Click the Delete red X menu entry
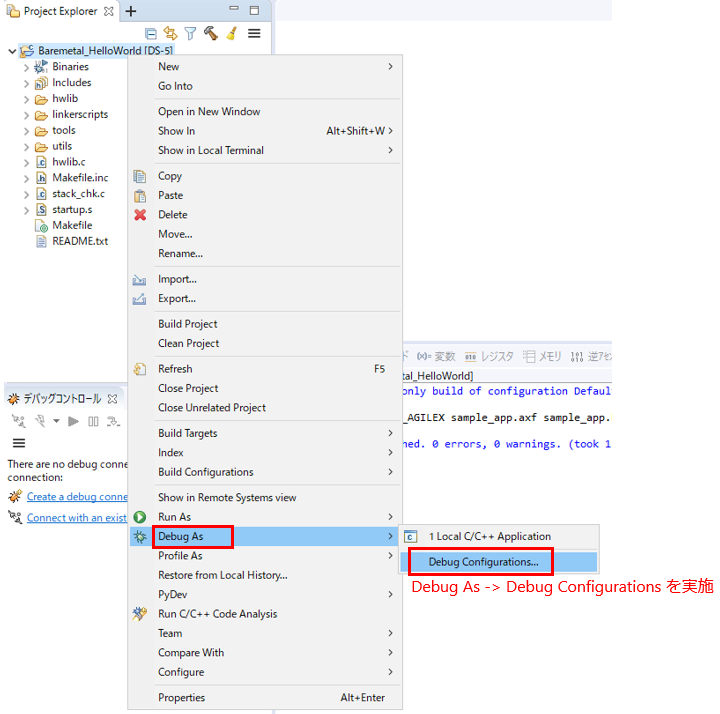Viewport: 720px width, 714px height. tap(172, 214)
